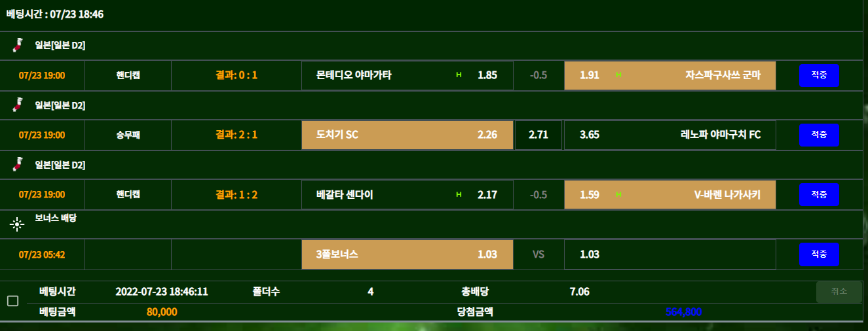Tick the bet slip checkbox beside 베팅시간
The height and width of the screenshot is (331, 868).
[12, 301]
